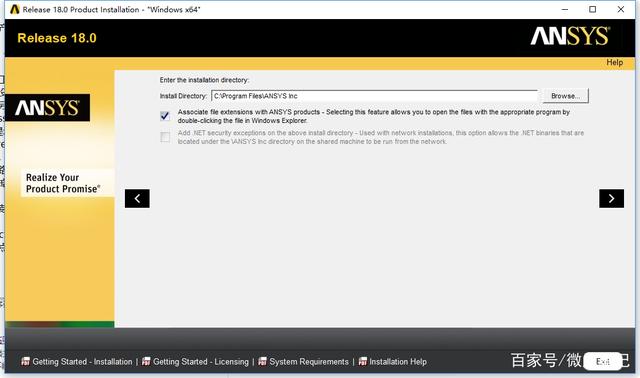
Task: Click the PDF icon beside System Requirements
Action: point(262,361)
